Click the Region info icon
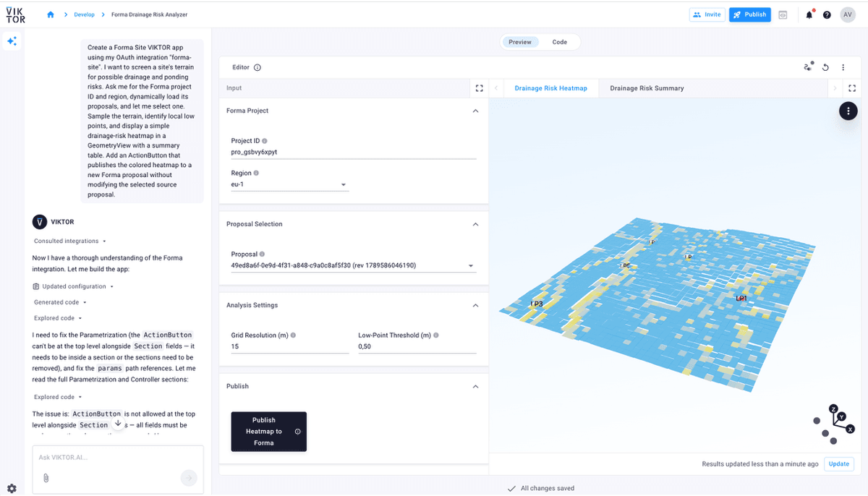Image resolution: width=868 pixels, height=496 pixels. [x=257, y=174]
